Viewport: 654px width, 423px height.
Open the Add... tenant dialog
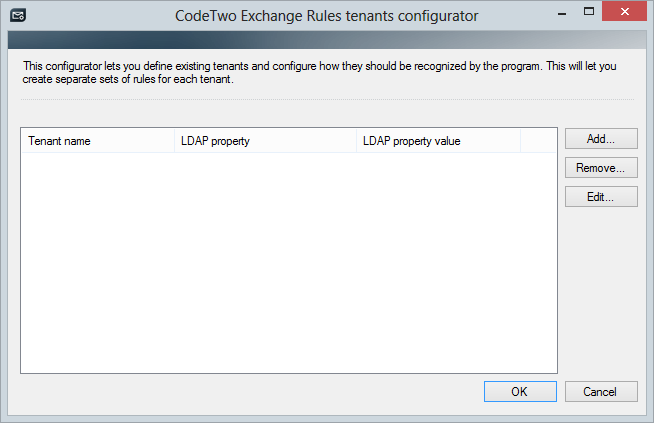(x=601, y=138)
